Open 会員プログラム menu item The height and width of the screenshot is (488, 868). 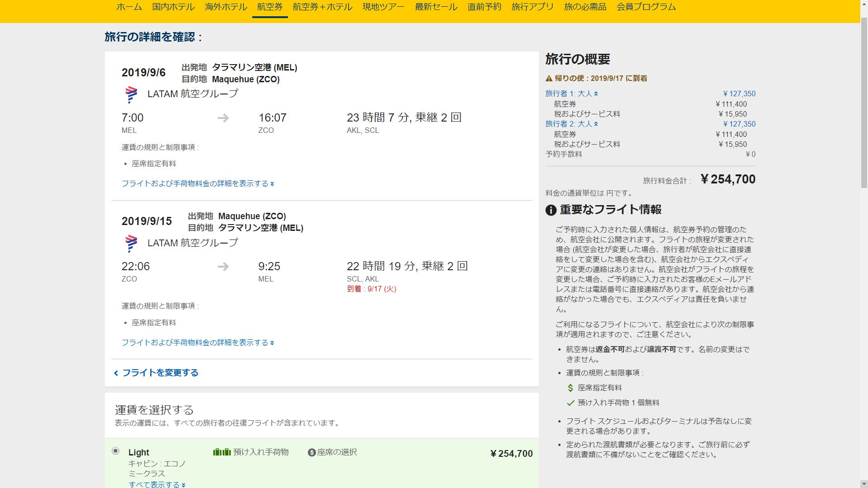[x=646, y=7]
